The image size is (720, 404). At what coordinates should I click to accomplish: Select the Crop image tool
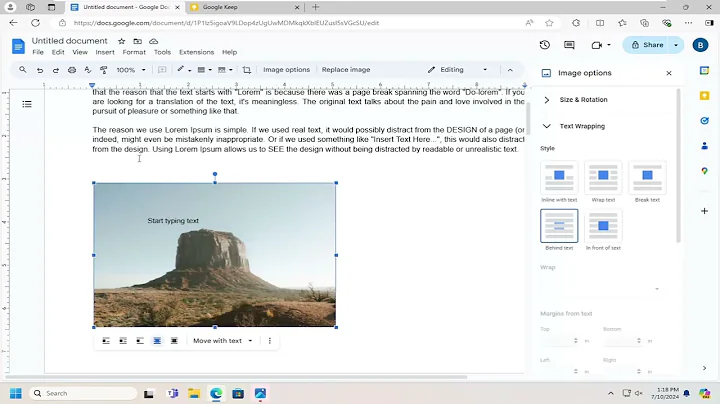coord(247,70)
